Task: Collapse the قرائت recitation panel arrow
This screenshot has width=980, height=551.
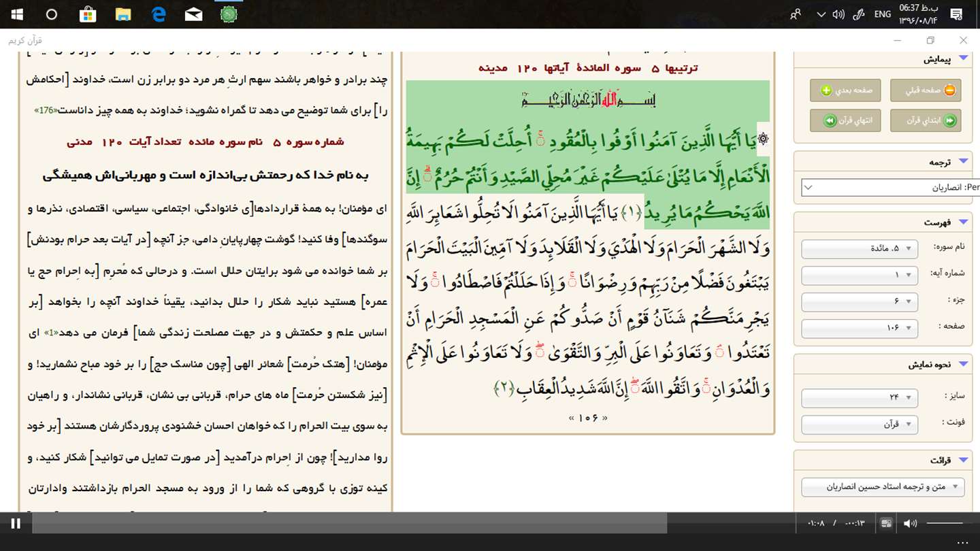Action: point(964,461)
